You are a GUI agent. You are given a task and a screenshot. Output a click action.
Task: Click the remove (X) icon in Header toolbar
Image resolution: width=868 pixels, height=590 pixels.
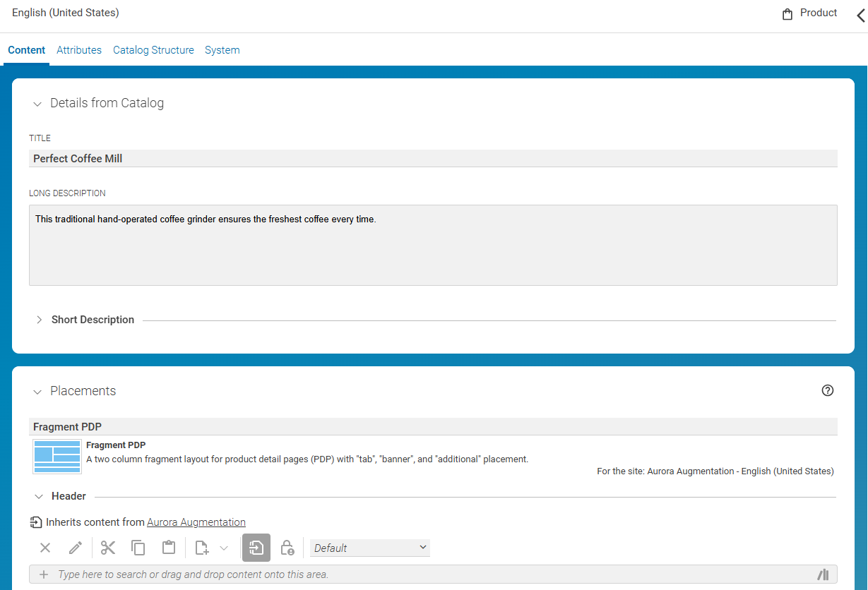click(x=45, y=548)
